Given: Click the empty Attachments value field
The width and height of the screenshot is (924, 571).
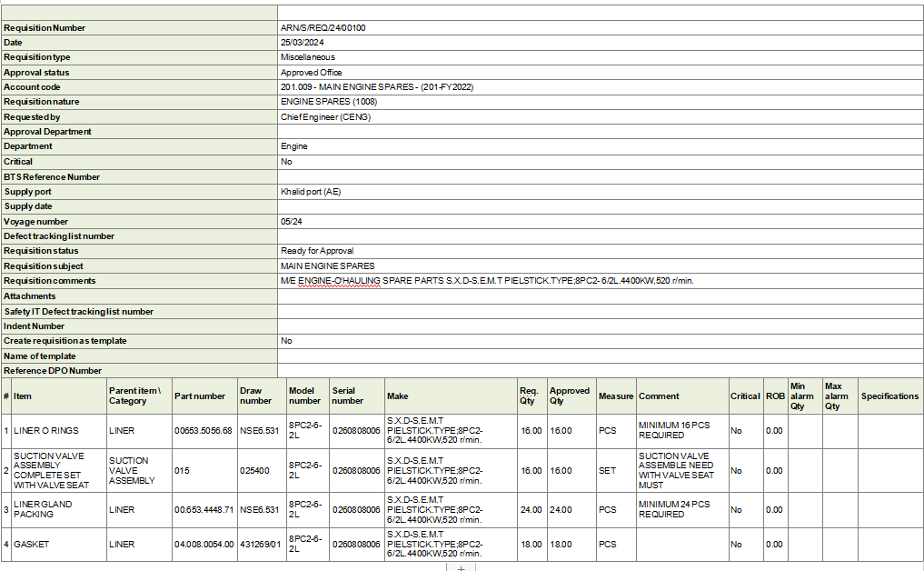Looking at the screenshot, I should [600, 296].
